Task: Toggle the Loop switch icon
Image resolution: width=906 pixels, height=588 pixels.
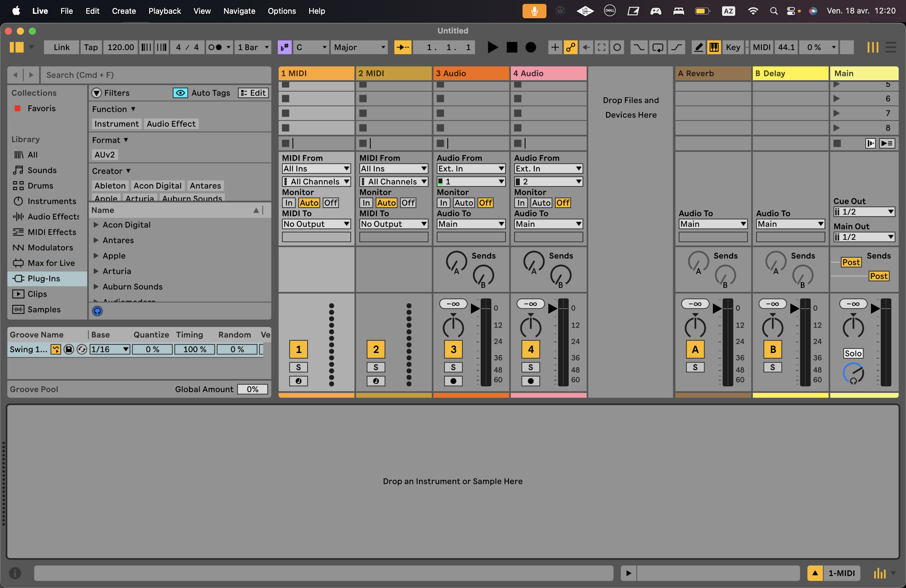Action: [x=657, y=47]
